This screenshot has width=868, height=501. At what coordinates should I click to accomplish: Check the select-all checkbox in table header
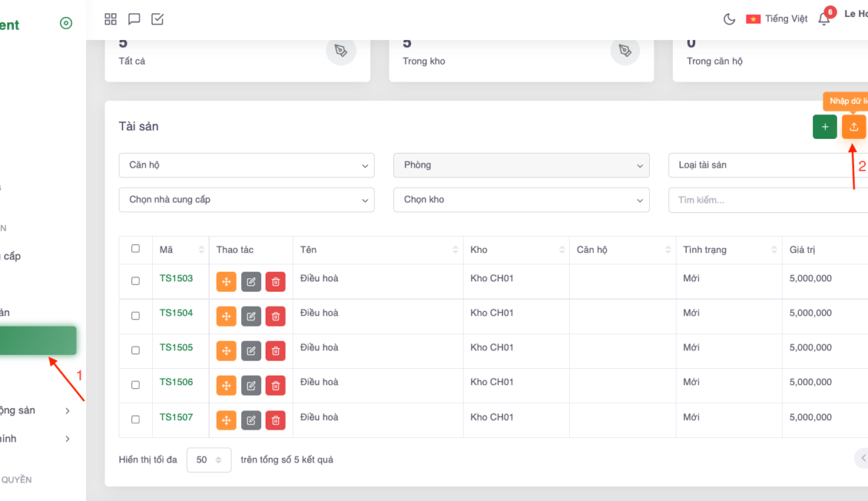point(135,249)
